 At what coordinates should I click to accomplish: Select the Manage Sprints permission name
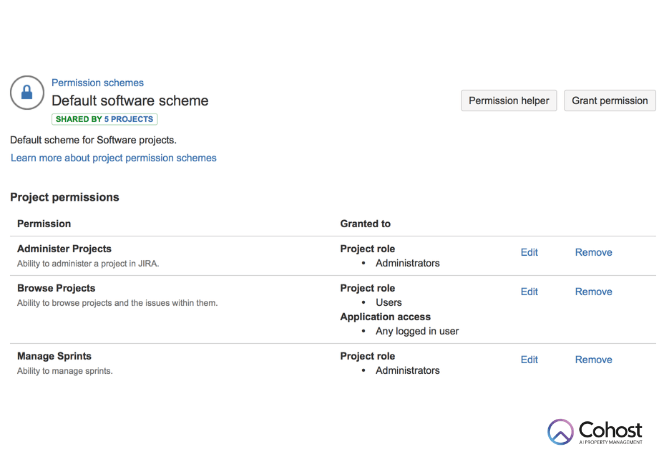click(54, 356)
